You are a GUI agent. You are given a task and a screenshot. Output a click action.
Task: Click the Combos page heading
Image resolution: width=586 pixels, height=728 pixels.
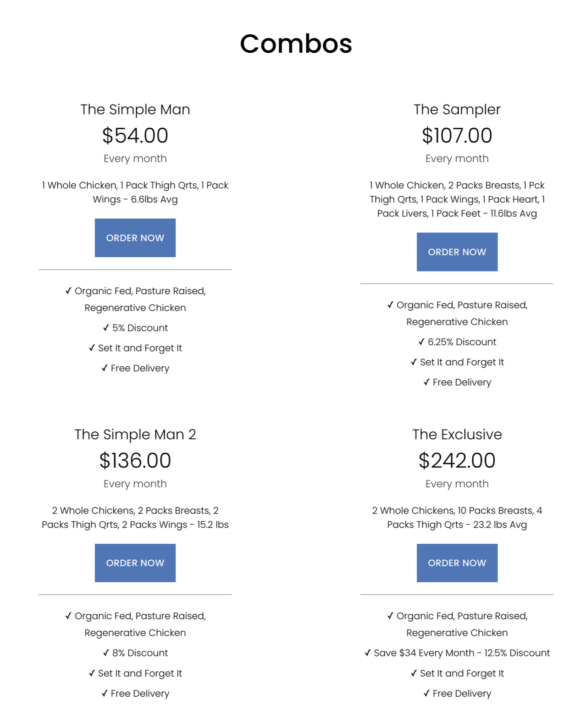click(x=296, y=44)
